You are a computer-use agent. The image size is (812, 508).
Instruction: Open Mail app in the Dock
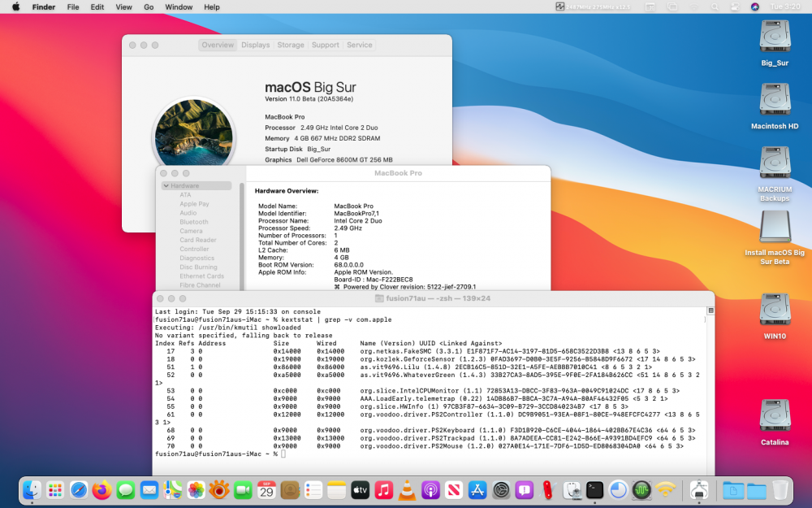coord(149,490)
